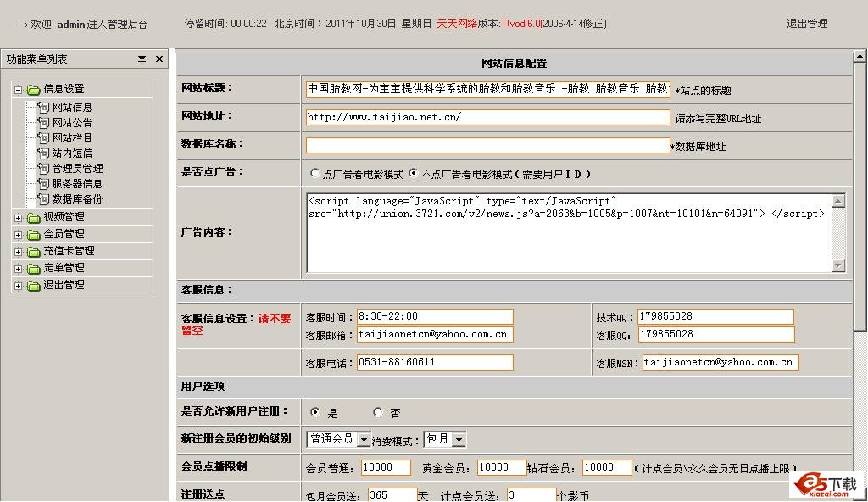Open 数据库备份 in the menu tree
Image resolution: width=868 pixels, height=502 pixels.
click(77, 199)
